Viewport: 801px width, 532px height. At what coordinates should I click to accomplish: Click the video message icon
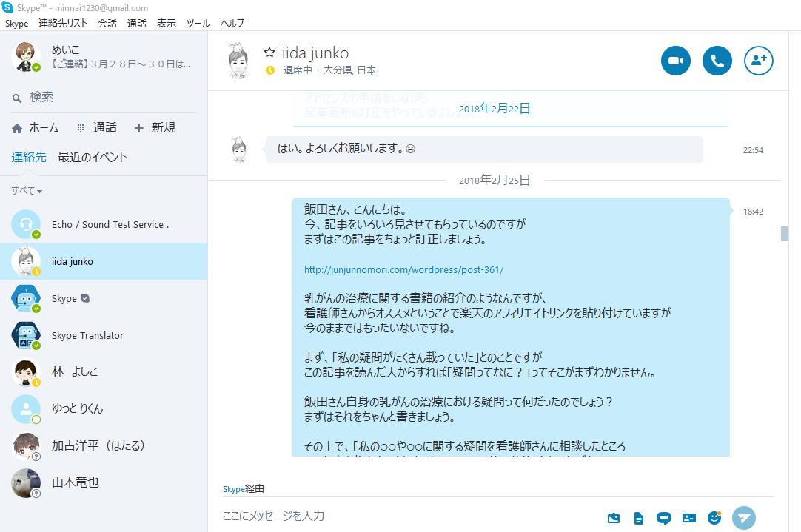[663, 518]
